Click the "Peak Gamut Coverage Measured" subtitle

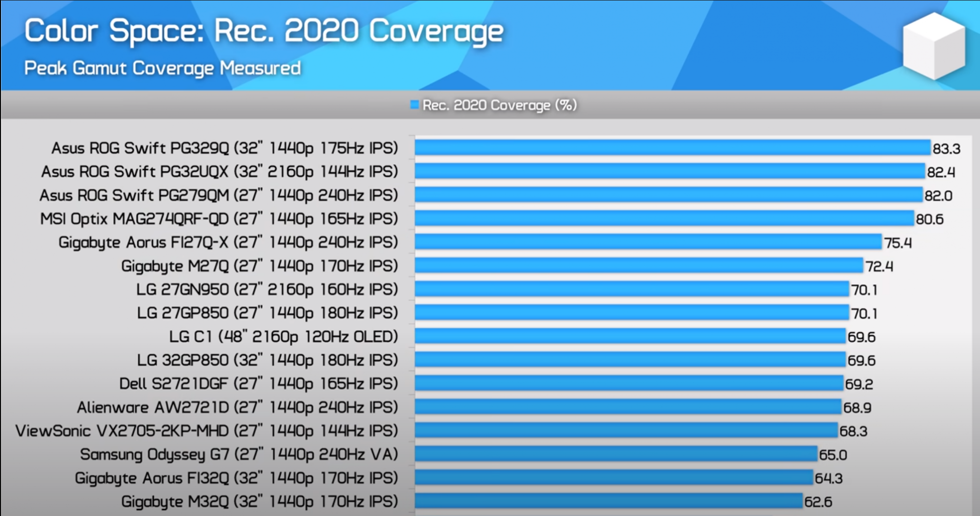point(163,68)
